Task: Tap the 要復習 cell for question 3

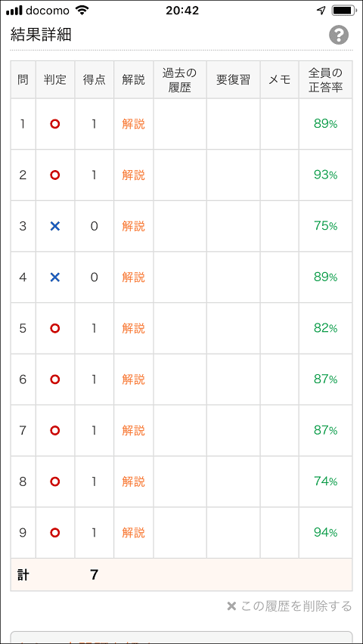Action: coord(233,226)
